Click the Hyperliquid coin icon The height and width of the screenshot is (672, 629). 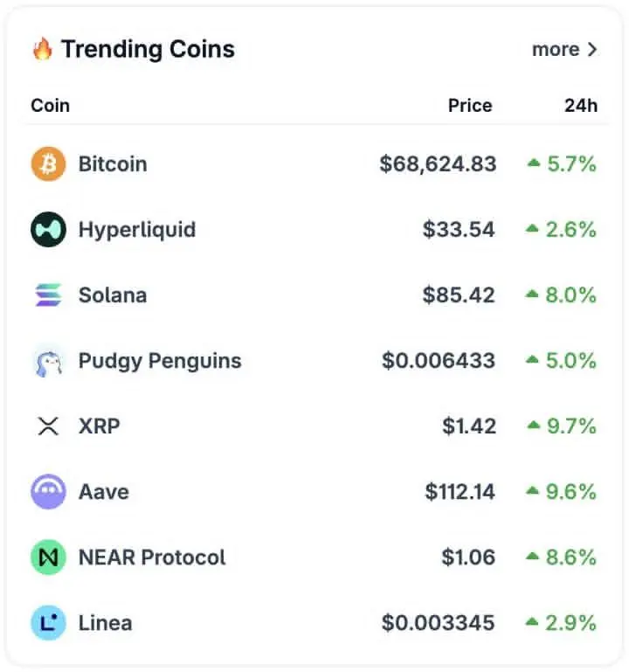coord(48,230)
